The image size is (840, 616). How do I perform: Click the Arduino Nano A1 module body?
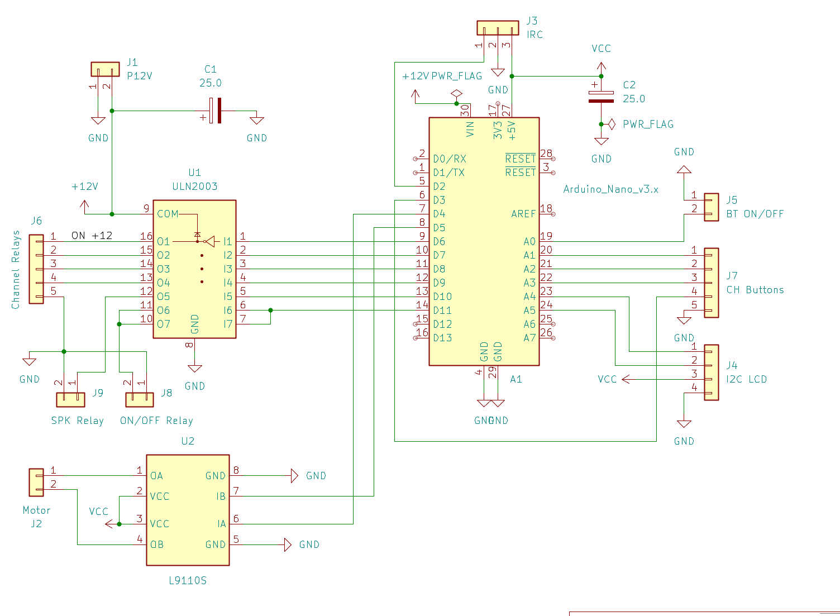[484, 241]
